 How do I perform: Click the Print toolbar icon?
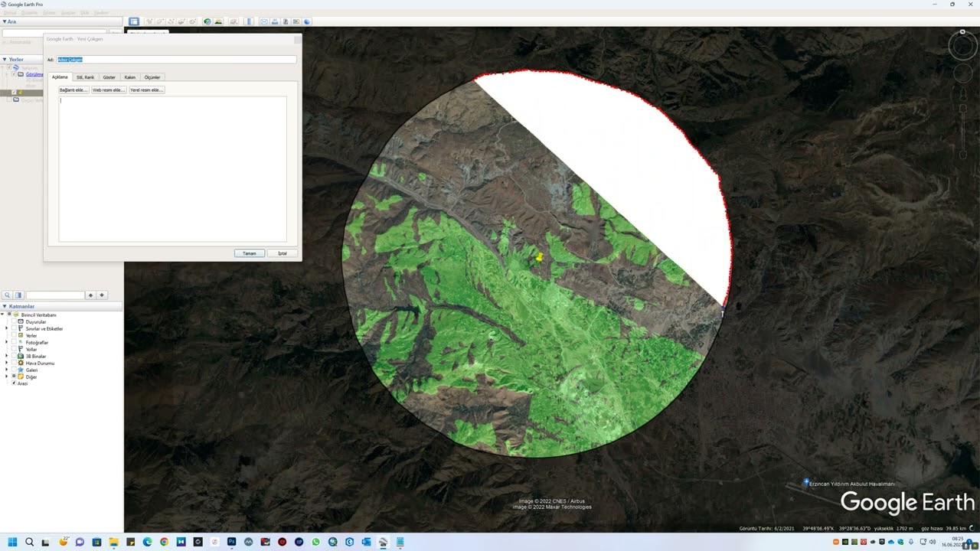(x=275, y=21)
